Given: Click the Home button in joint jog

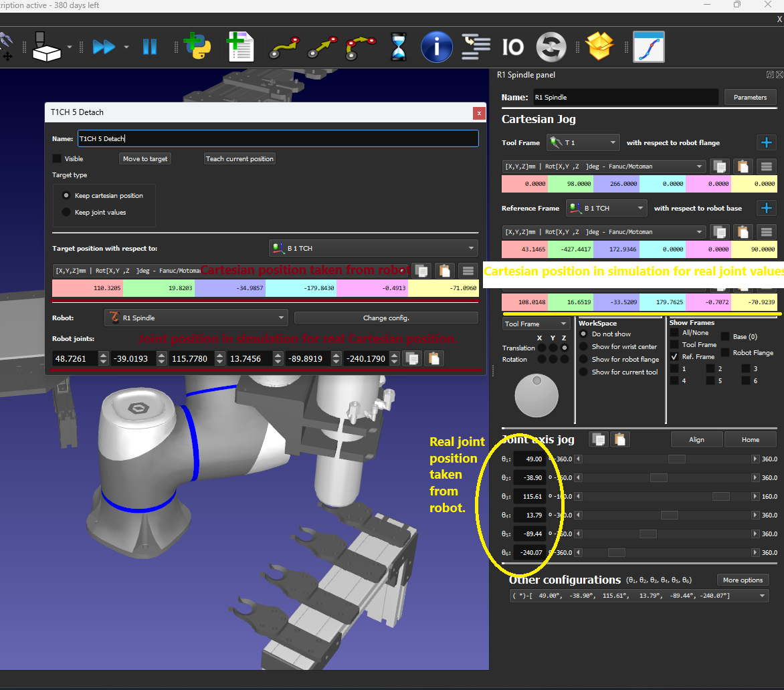Looking at the screenshot, I should point(750,439).
